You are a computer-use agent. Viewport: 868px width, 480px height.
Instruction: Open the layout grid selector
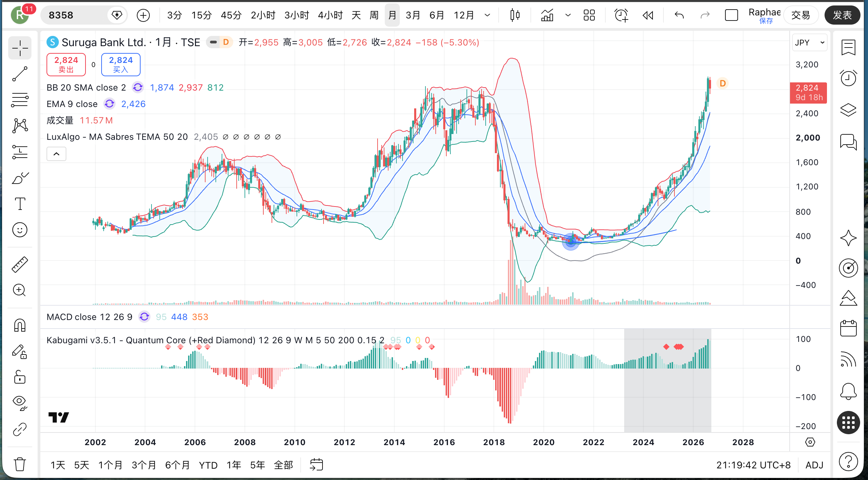tap(589, 15)
